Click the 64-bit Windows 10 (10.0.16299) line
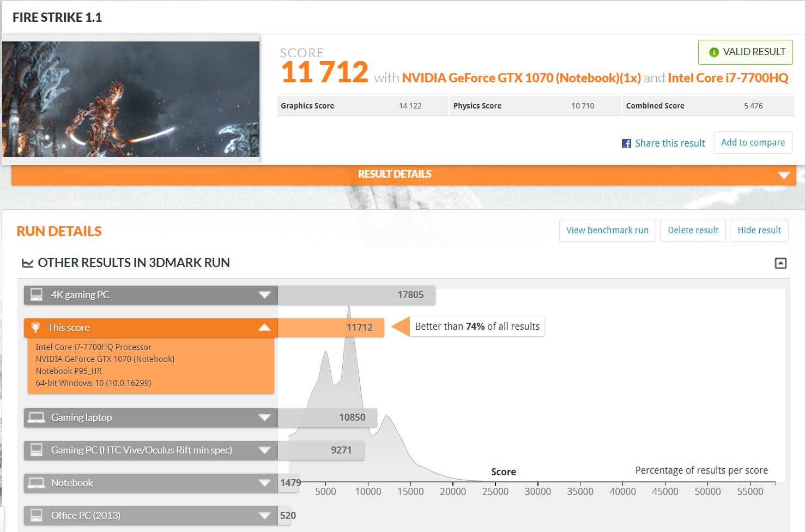This screenshot has width=805, height=532. 94,383
